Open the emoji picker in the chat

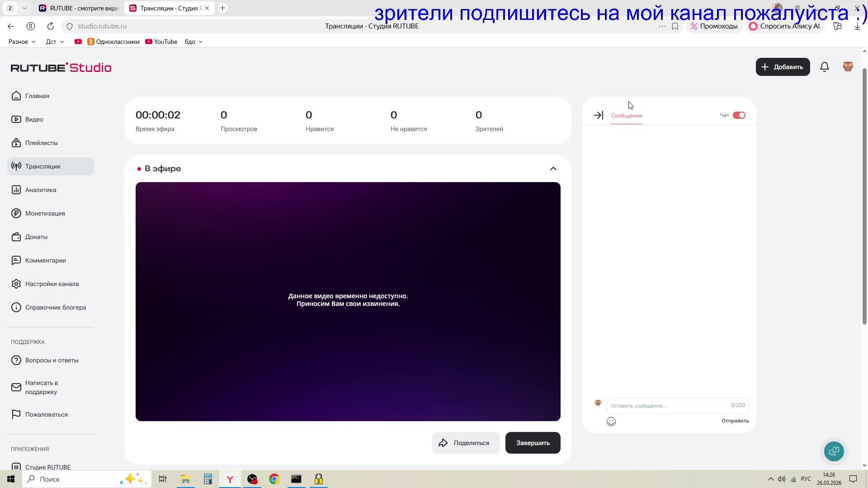pyautogui.click(x=611, y=421)
